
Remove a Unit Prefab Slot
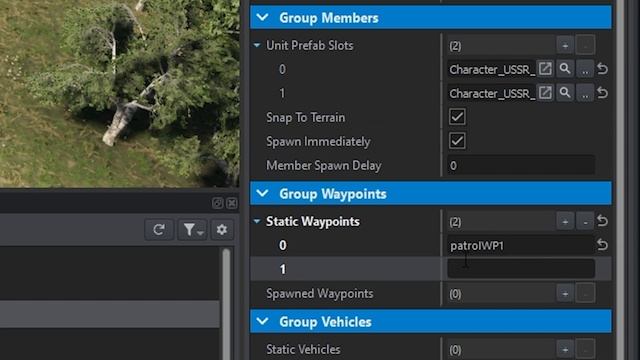(x=585, y=45)
